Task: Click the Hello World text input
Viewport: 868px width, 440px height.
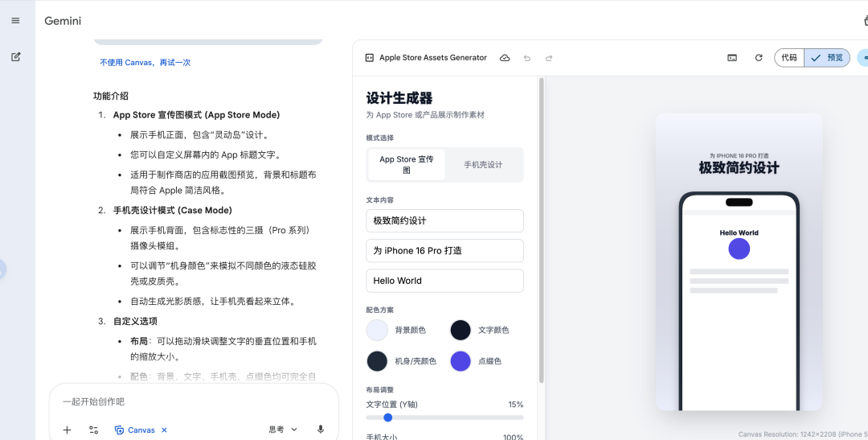Action: 444,281
